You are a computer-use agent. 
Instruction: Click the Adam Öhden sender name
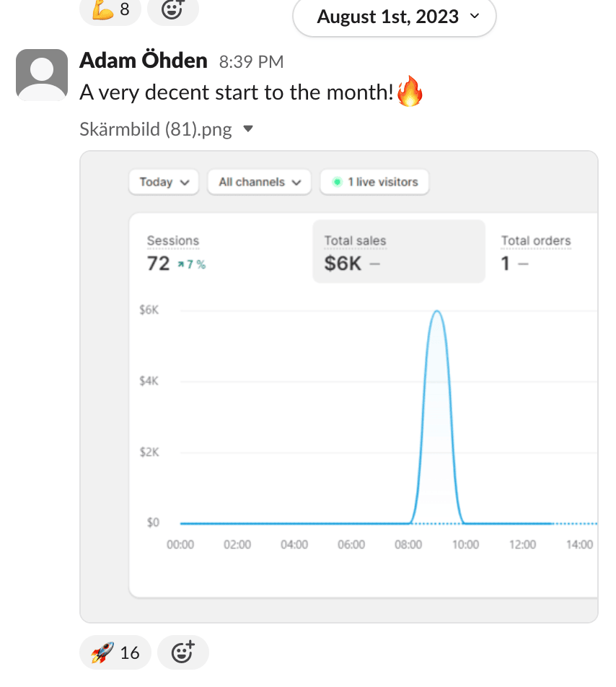(143, 61)
